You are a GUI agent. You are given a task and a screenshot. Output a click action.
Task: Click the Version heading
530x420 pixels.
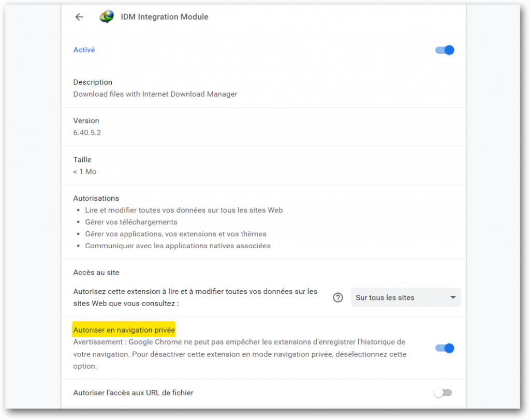86,121
